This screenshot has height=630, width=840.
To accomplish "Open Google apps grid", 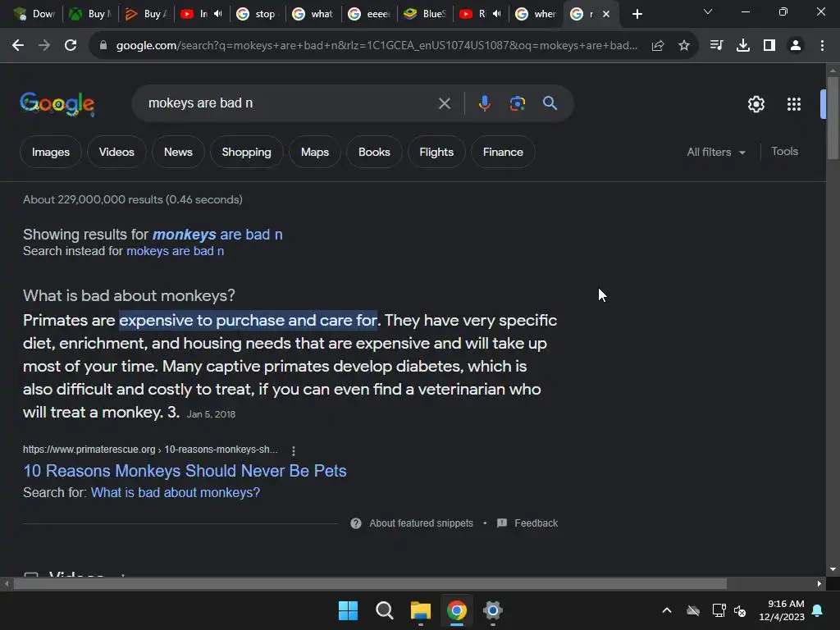I will point(794,104).
